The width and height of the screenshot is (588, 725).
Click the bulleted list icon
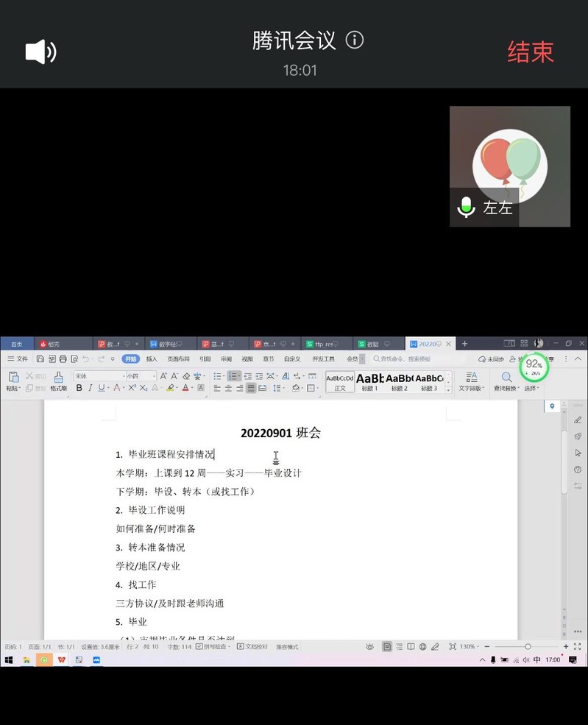tap(217, 376)
